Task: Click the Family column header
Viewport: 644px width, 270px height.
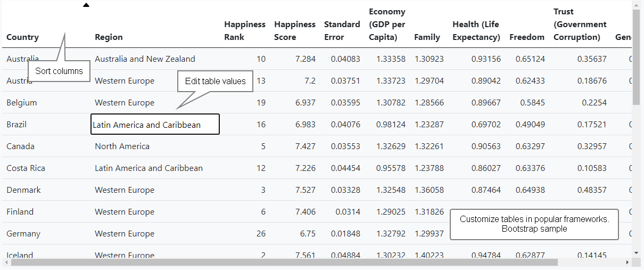Action: tap(427, 37)
